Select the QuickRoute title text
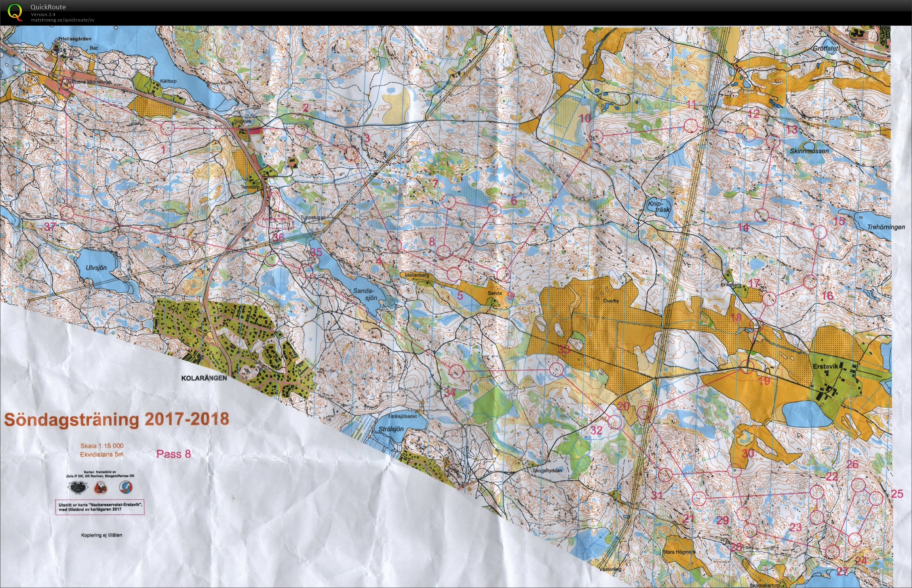912x588 pixels. [48, 7]
